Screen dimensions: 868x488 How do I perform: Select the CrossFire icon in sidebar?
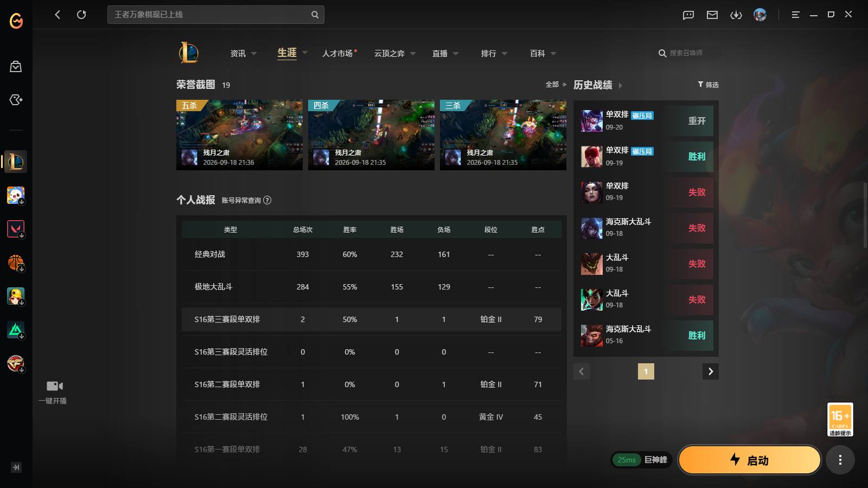16,364
